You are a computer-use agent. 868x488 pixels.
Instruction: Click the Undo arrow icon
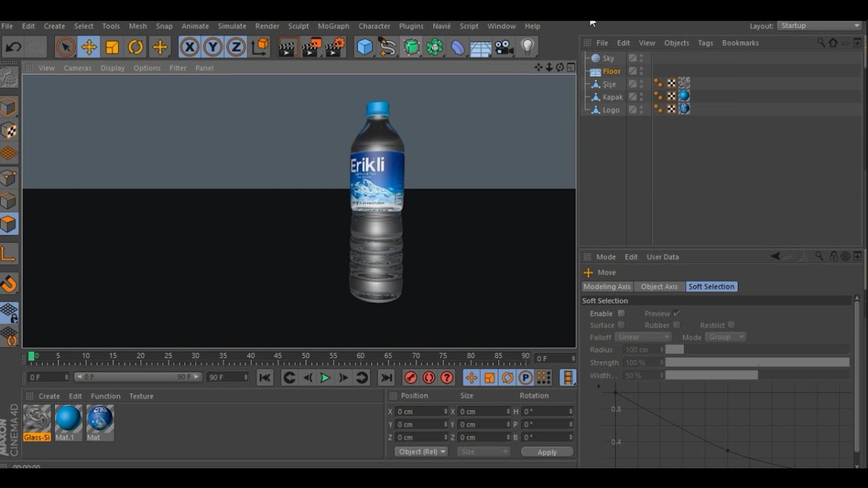tap(13, 47)
